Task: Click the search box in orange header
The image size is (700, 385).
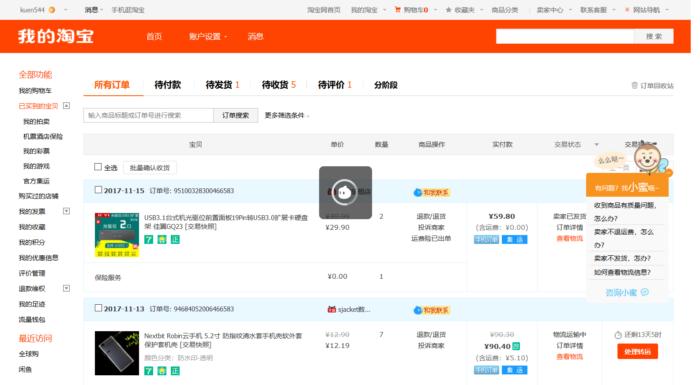Action: click(x=565, y=37)
